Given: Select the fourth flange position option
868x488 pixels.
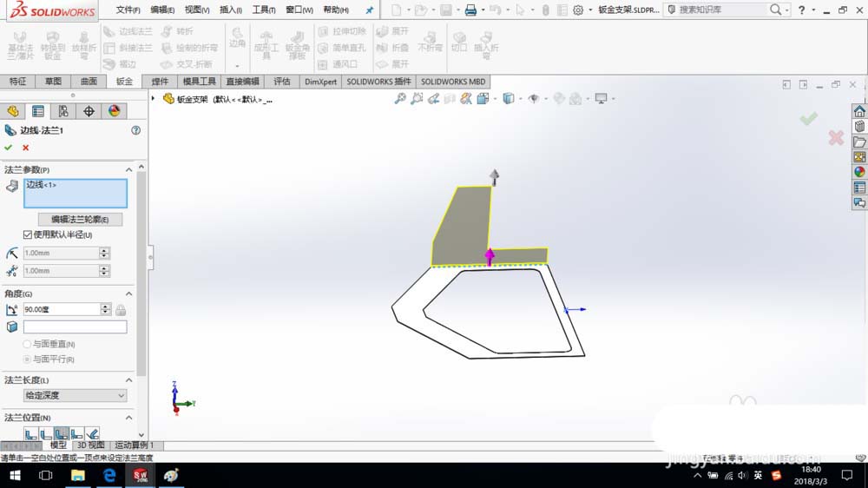Looking at the screenshot, I should [x=77, y=433].
